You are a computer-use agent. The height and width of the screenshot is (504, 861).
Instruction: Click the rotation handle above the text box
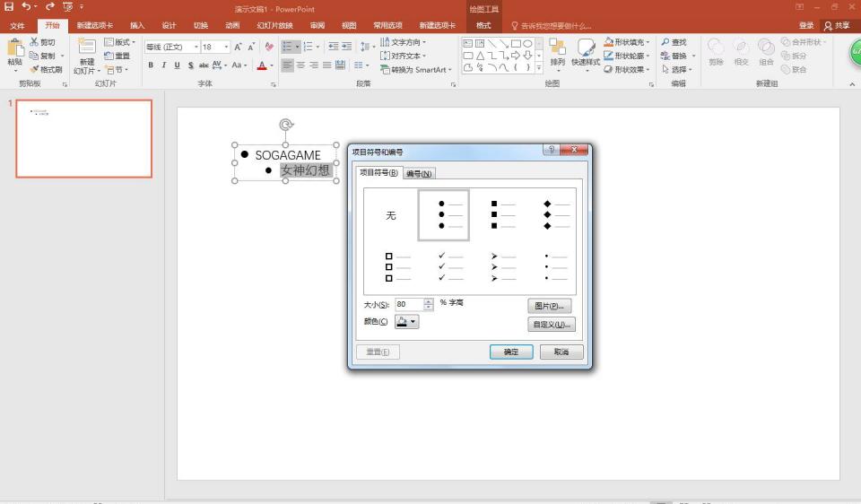coord(286,125)
